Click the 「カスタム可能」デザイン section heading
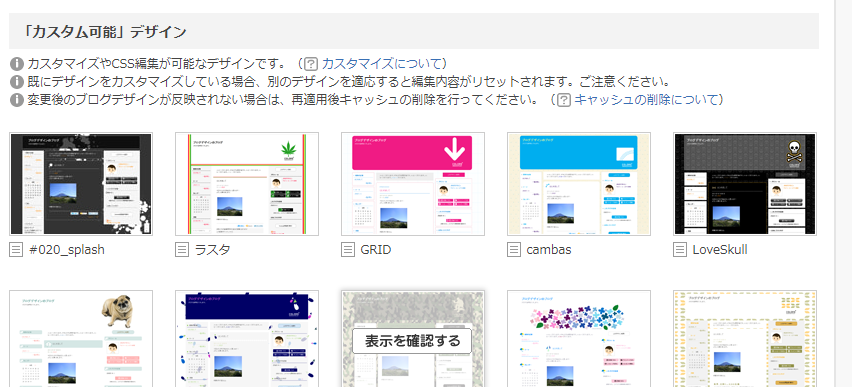This screenshot has height=387, width=852. point(105,32)
